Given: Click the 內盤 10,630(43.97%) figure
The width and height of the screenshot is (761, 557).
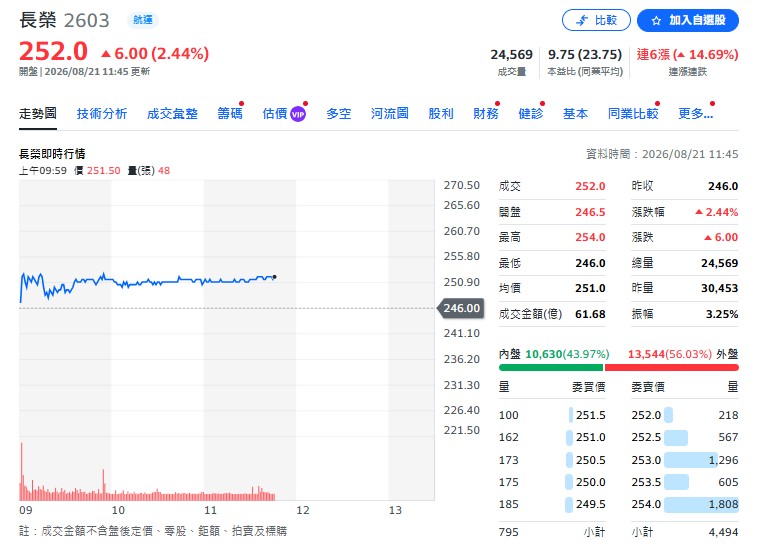Looking at the screenshot, I should (567, 354).
